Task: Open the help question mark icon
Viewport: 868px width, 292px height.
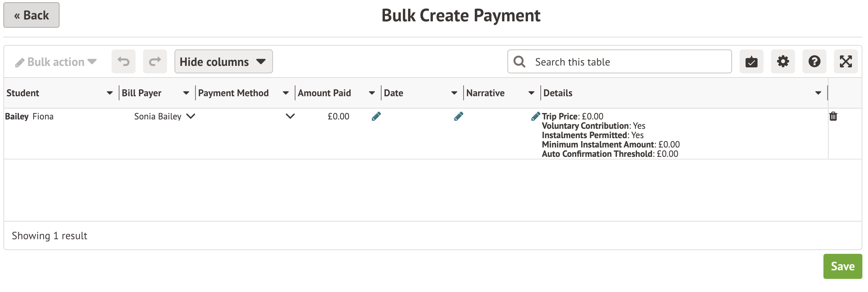Action: tap(814, 61)
